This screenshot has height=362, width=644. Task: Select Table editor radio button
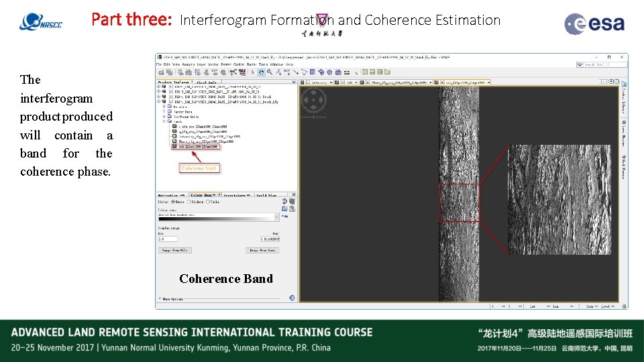tap(208, 202)
